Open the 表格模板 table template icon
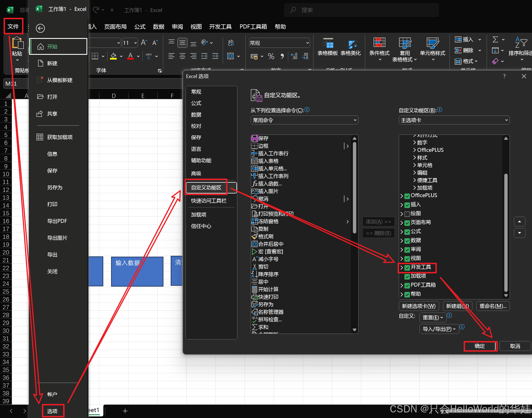 [328, 43]
